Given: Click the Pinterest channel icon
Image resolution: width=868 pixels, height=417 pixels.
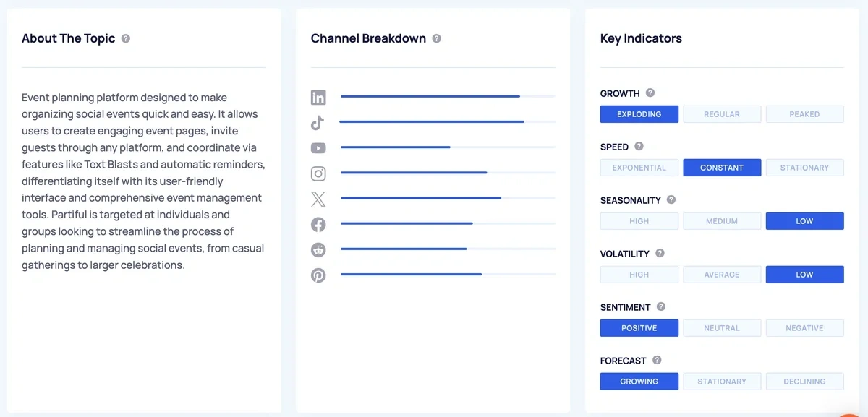Looking at the screenshot, I should tap(318, 275).
